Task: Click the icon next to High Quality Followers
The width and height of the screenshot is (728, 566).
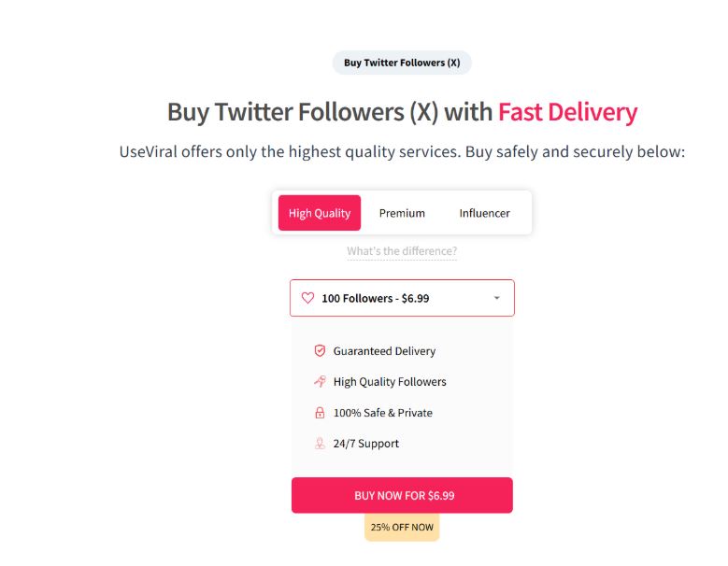Action: 320,382
